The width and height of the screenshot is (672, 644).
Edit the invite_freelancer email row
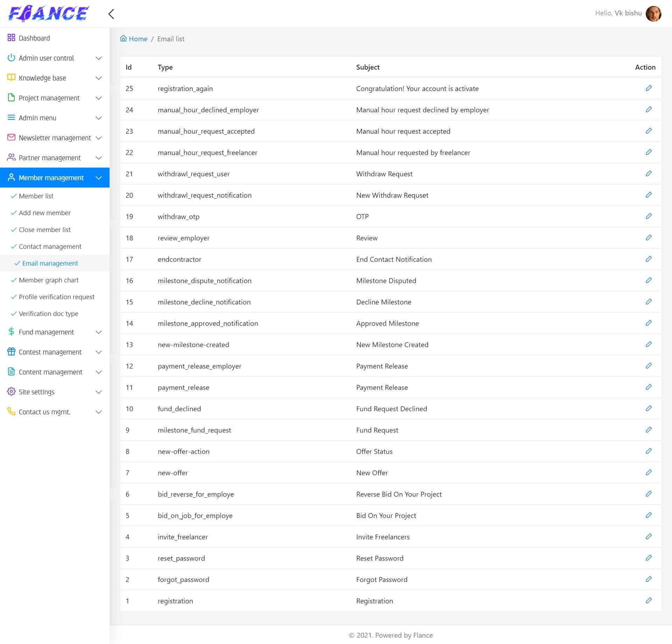pos(649,537)
